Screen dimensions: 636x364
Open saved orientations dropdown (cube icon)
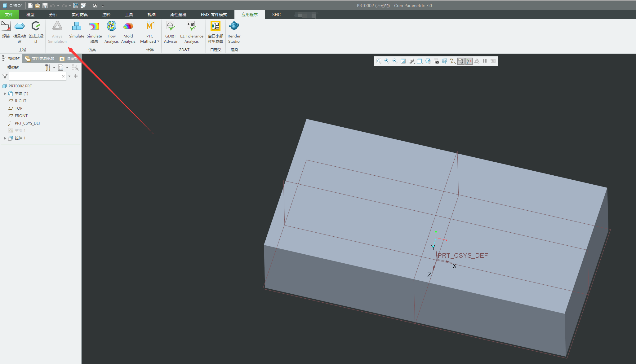coord(420,61)
